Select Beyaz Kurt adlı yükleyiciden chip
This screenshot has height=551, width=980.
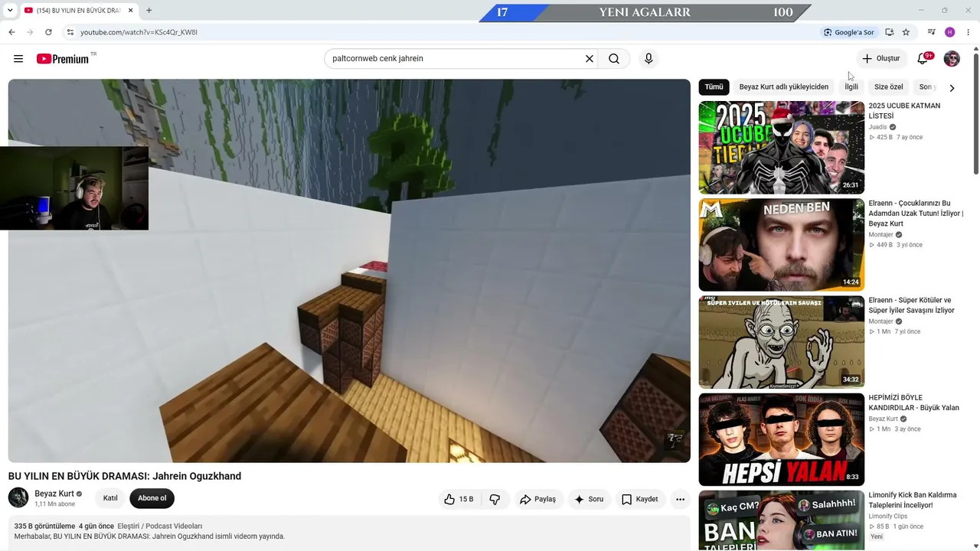784,87
